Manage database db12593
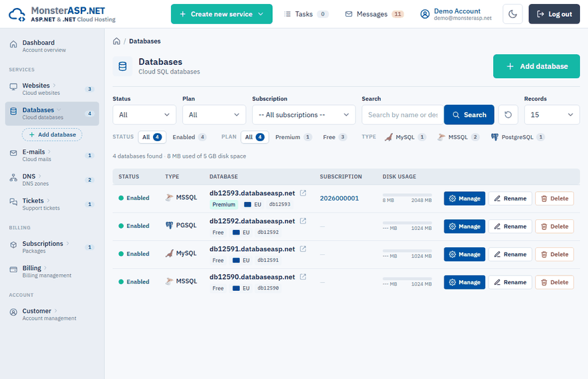Image resolution: width=588 pixels, height=379 pixels. pyautogui.click(x=464, y=199)
